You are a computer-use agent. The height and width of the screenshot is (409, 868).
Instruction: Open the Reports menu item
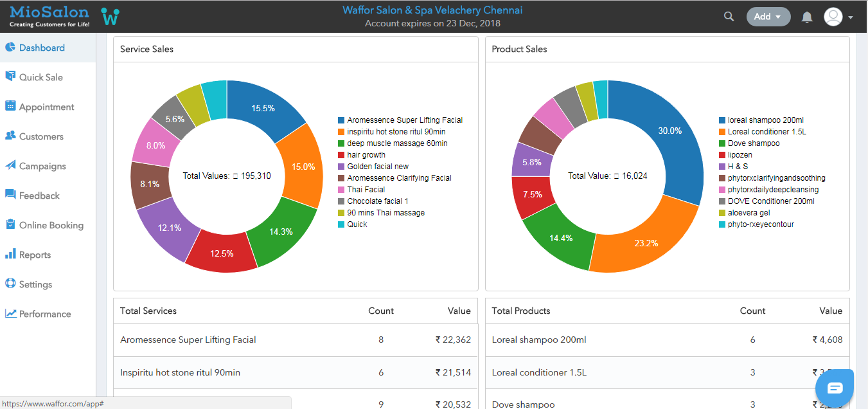click(x=35, y=255)
